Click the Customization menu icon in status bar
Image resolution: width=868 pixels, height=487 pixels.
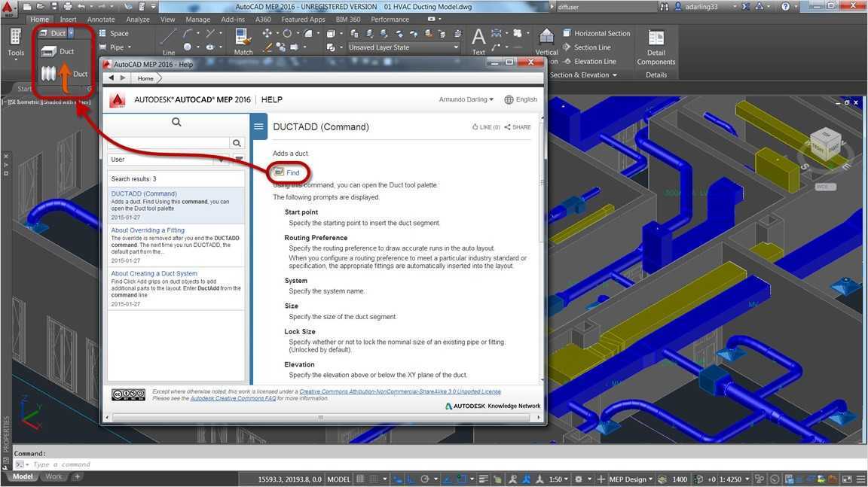pyautogui.click(x=860, y=479)
